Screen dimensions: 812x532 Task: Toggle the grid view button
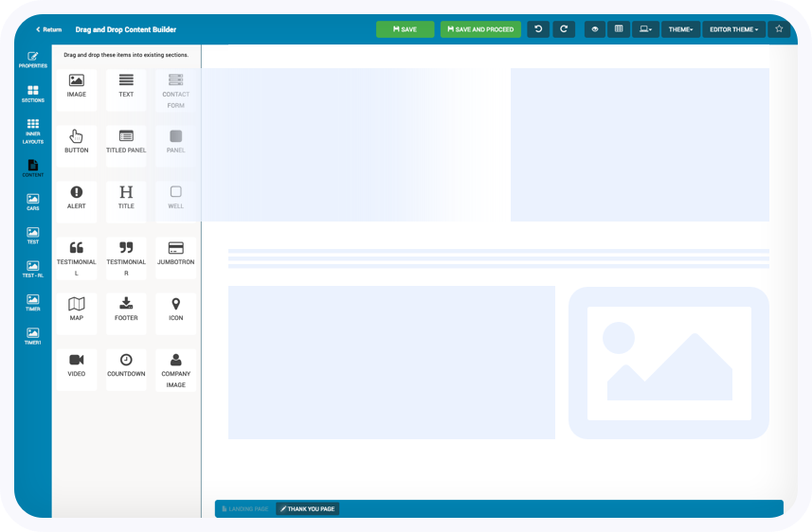tap(619, 29)
